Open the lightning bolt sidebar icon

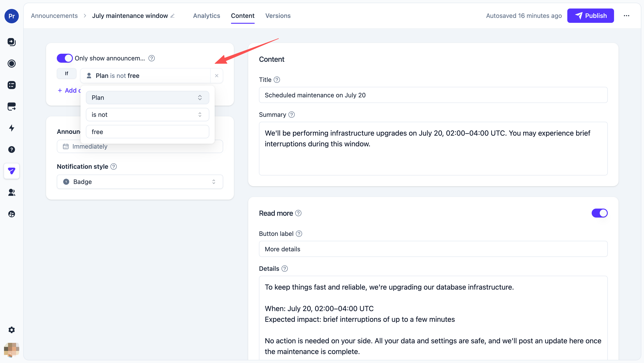coord(11,128)
